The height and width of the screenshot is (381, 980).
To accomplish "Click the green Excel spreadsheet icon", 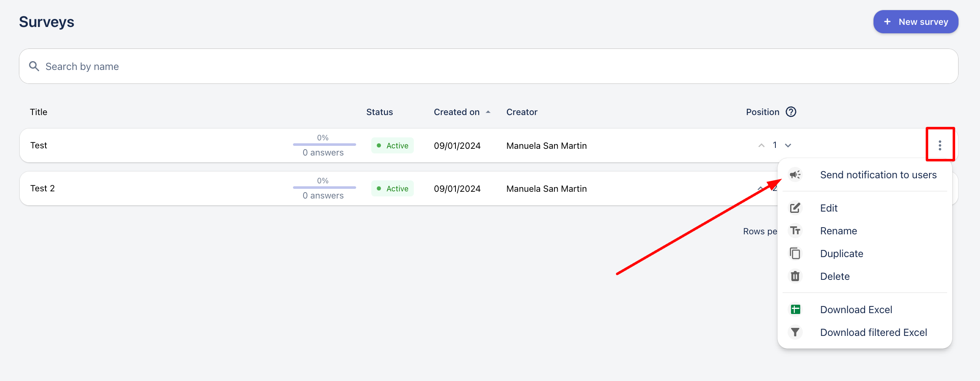I will point(795,309).
